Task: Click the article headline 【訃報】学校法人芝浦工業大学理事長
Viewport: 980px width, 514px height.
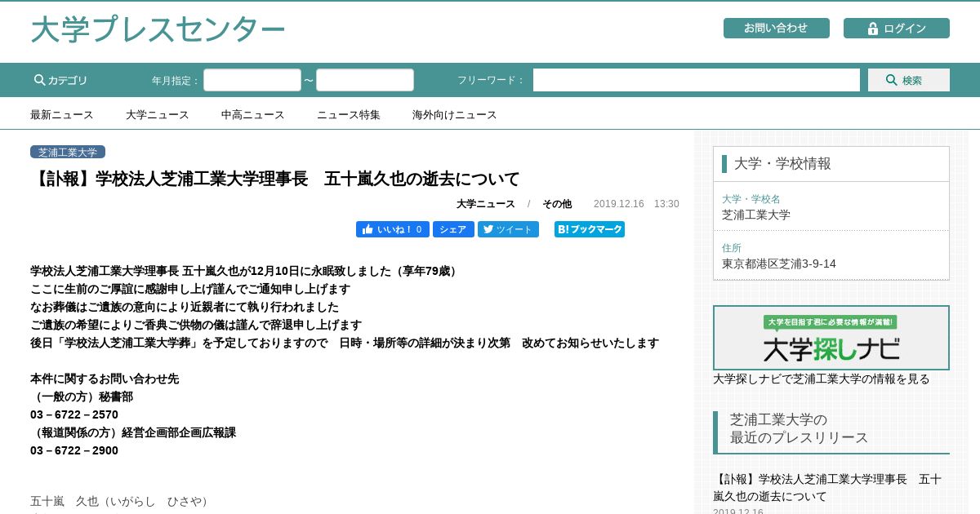Action: (275, 179)
